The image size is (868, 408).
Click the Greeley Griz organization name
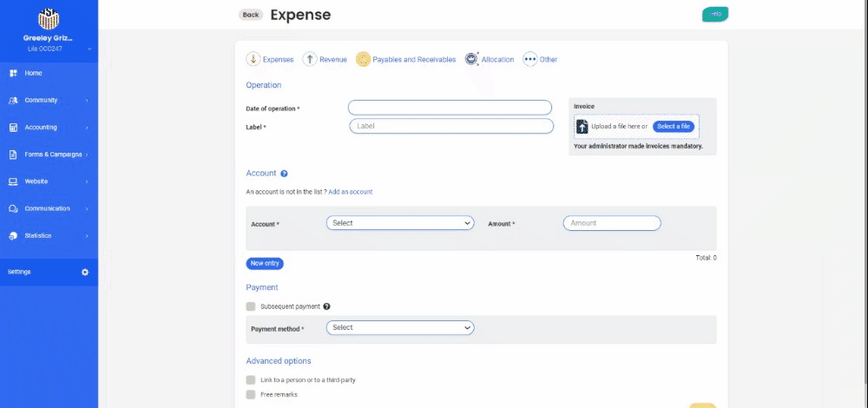[x=48, y=38]
